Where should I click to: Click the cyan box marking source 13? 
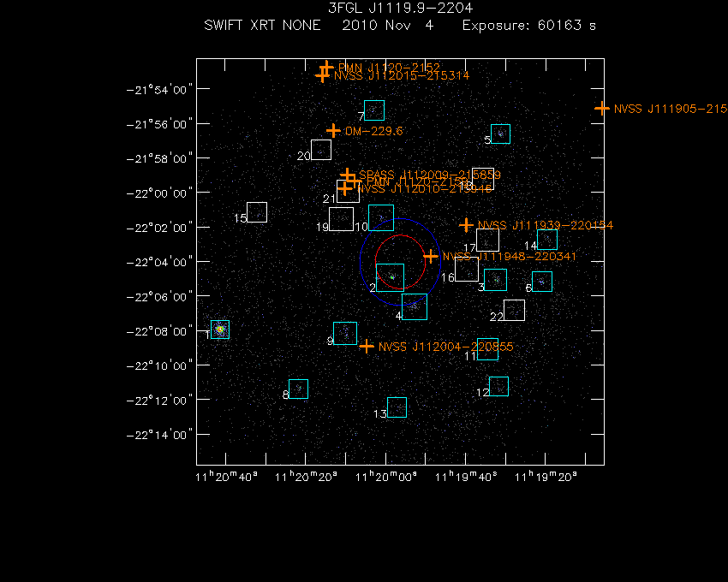[397, 407]
